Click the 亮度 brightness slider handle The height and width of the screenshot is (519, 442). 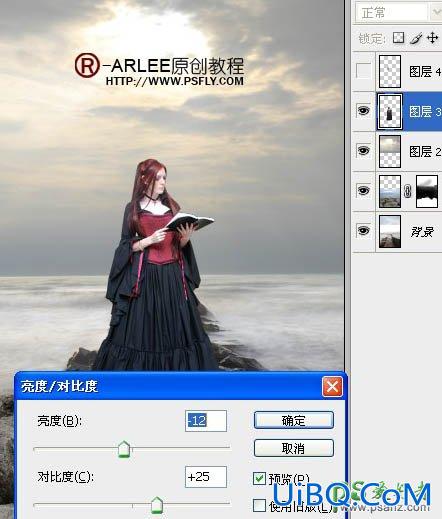point(124,449)
